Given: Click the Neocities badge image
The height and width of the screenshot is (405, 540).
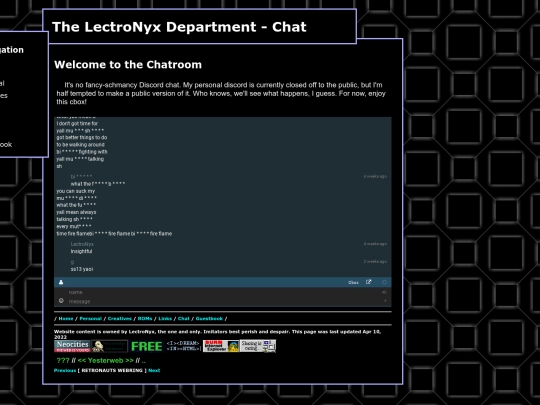Looking at the screenshot, I should coord(72,346).
